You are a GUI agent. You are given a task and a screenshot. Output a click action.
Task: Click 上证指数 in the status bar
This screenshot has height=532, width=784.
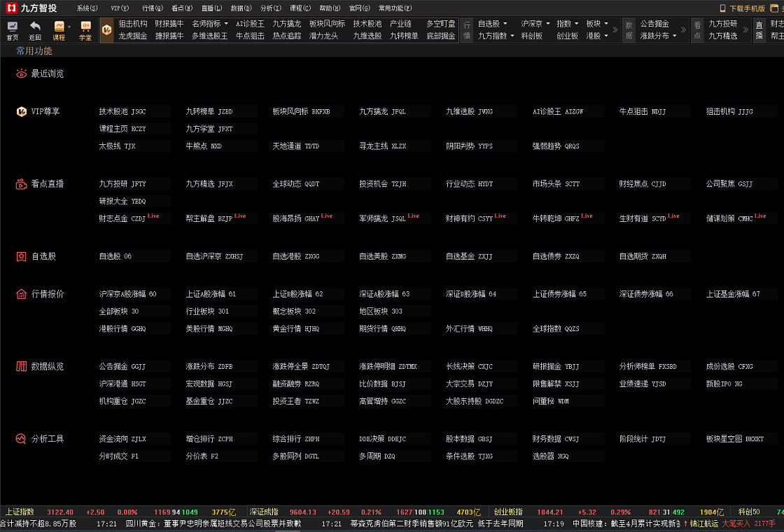[x=20, y=512]
